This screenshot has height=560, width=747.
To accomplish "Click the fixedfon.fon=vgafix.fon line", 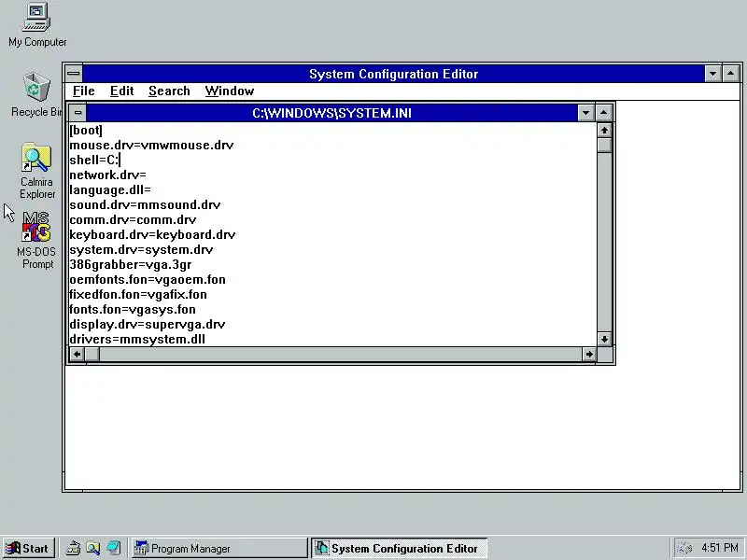I will coord(138,294).
